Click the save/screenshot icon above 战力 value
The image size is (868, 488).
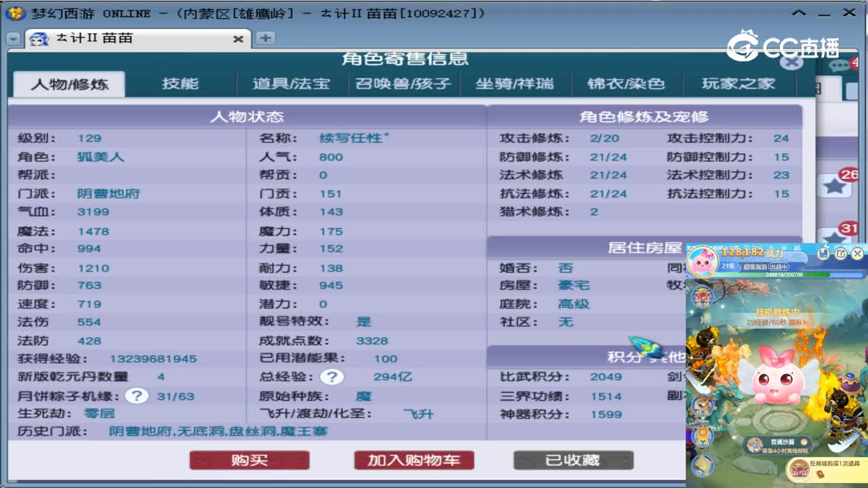pyautogui.click(x=823, y=253)
